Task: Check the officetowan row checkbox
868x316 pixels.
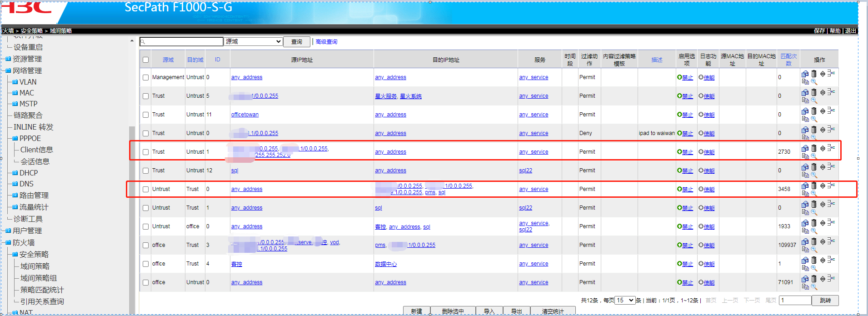Action: 145,115
